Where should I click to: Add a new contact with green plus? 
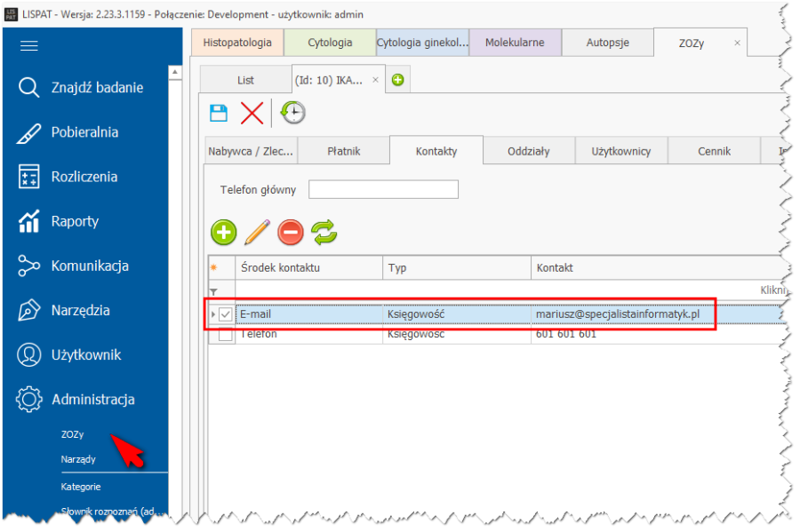point(223,233)
